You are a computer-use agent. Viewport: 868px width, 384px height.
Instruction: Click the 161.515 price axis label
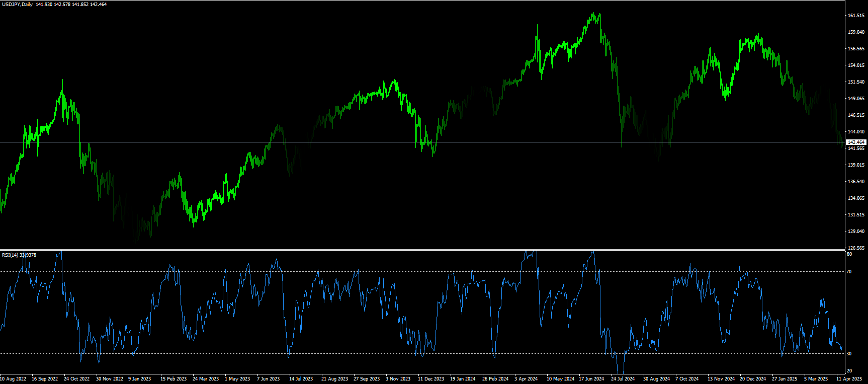856,16
